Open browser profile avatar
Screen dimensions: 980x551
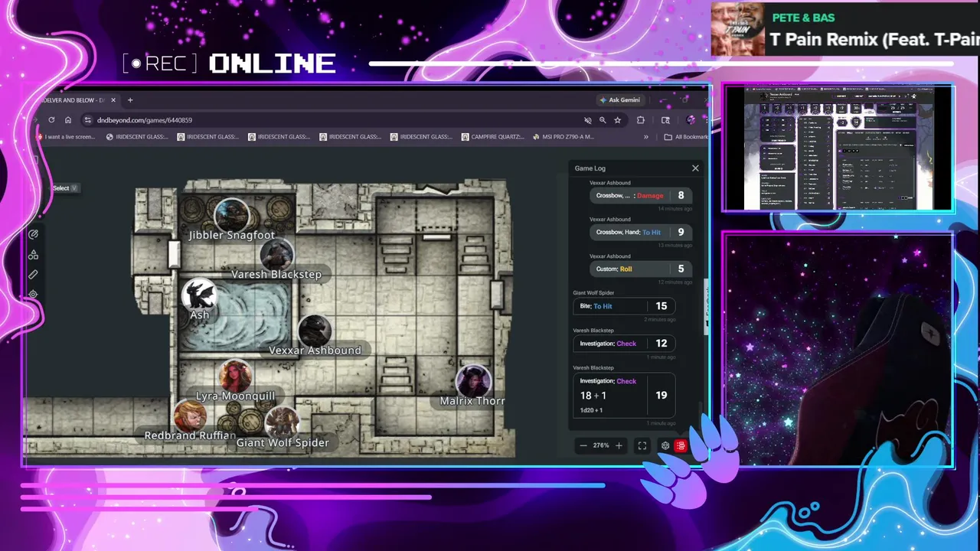click(x=691, y=120)
